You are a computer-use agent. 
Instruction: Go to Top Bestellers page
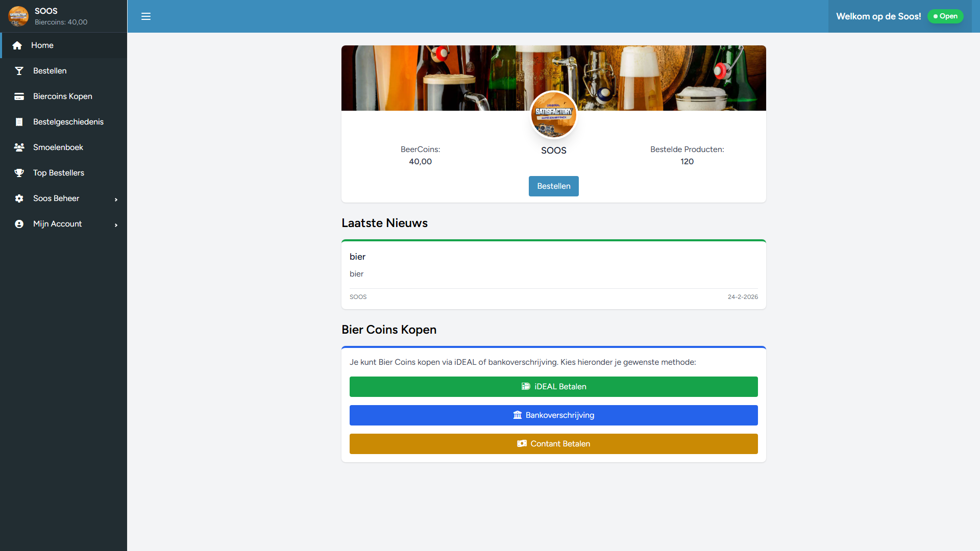[x=58, y=173]
